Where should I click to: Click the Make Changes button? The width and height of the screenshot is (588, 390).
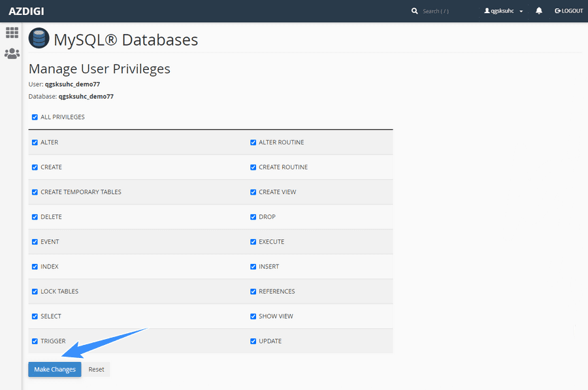click(55, 369)
